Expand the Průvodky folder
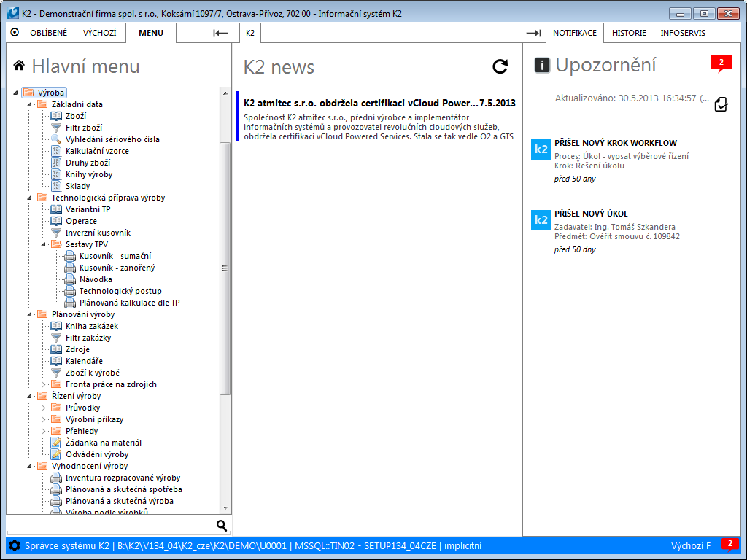Screen dimensions: 747x560 43,408
